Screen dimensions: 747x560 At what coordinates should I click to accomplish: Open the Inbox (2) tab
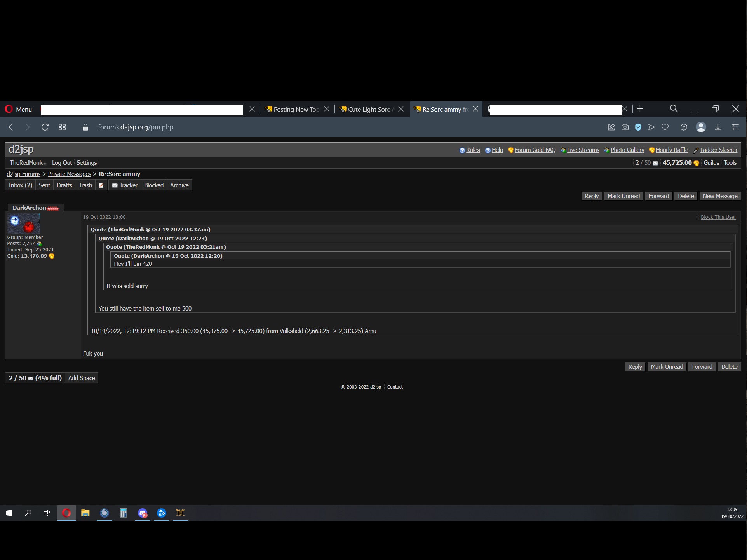(x=21, y=185)
